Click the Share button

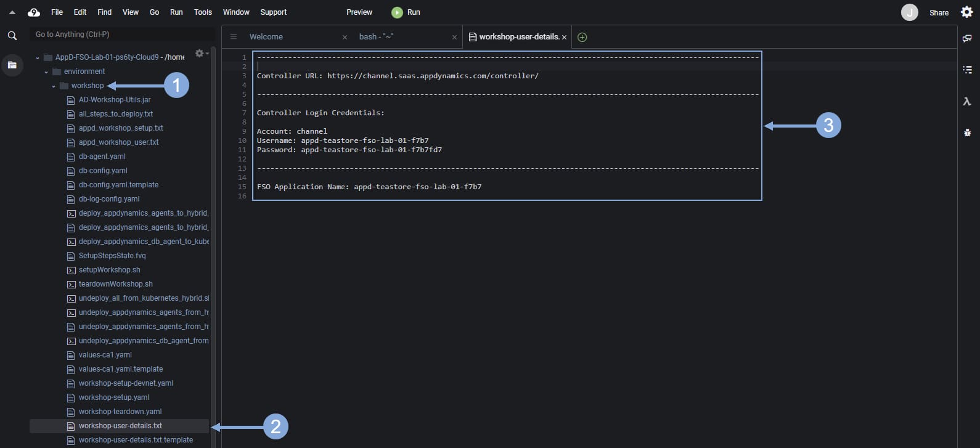tap(939, 12)
